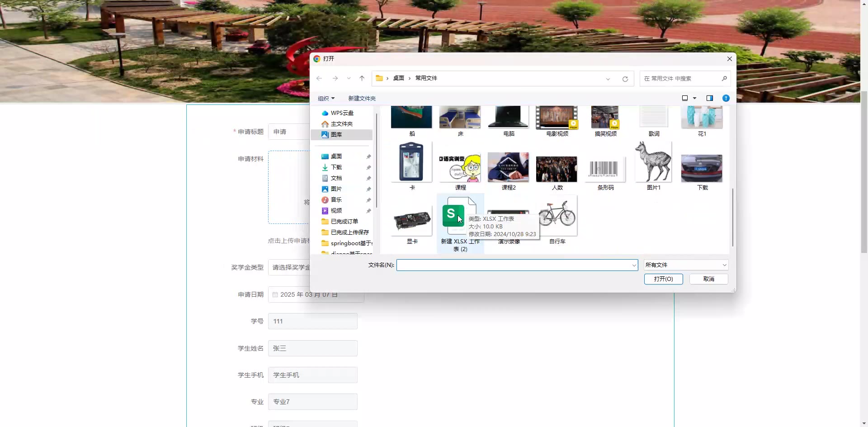Expand the 文件名 combo box dropdown

(x=634, y=265)
